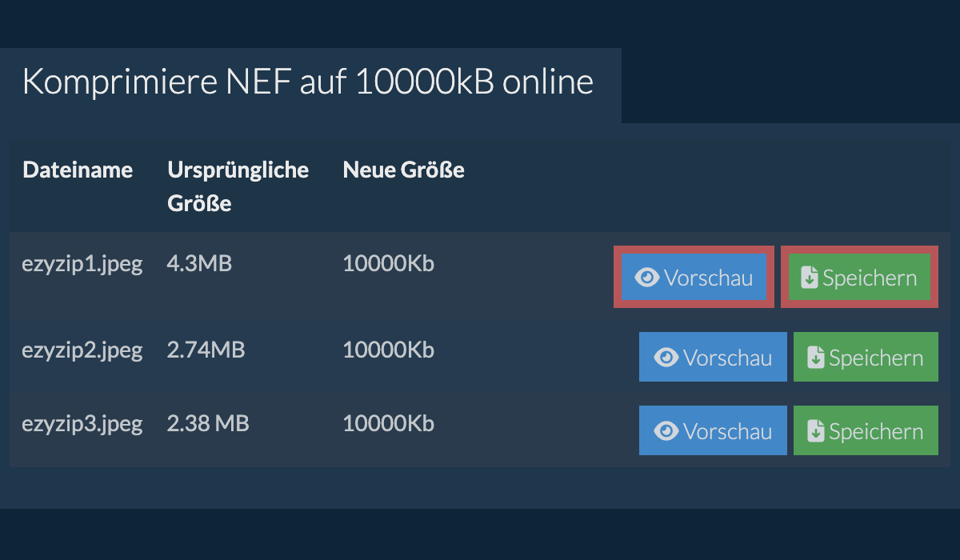
Task: Click the eye icon for ezyzip1.jpeg preview
Action: click(x=647, y=278)
